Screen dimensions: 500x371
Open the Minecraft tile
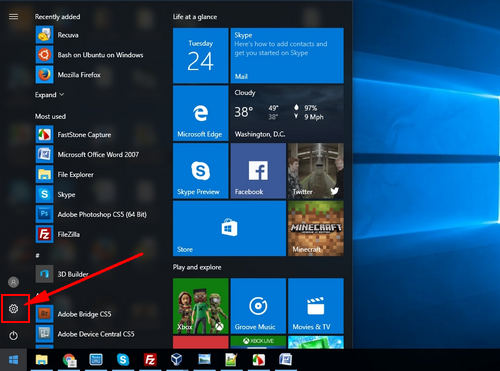pyautogui.click(x=316, y=228)
